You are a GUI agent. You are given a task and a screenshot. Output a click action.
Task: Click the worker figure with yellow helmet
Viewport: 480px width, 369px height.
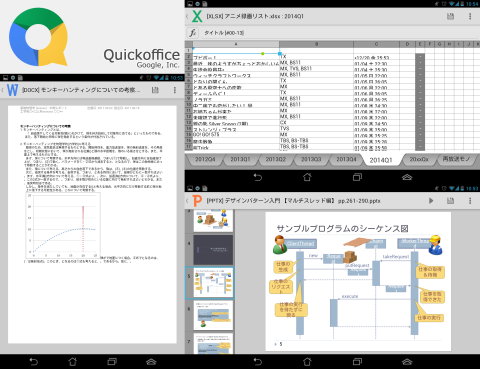tap(435, 245)
